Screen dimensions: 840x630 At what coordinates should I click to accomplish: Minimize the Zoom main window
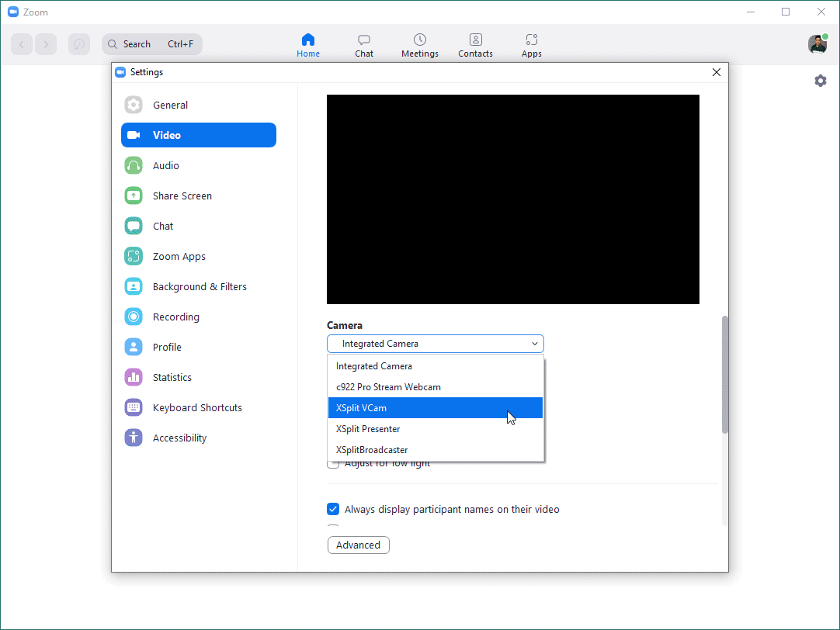(x=751, y=12)
